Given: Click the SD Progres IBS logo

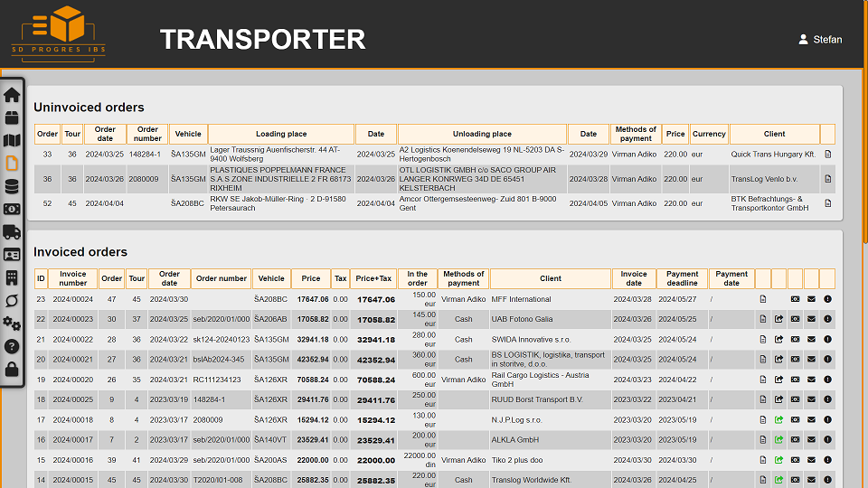Looking at the screenshot, I should pos(59,33).
